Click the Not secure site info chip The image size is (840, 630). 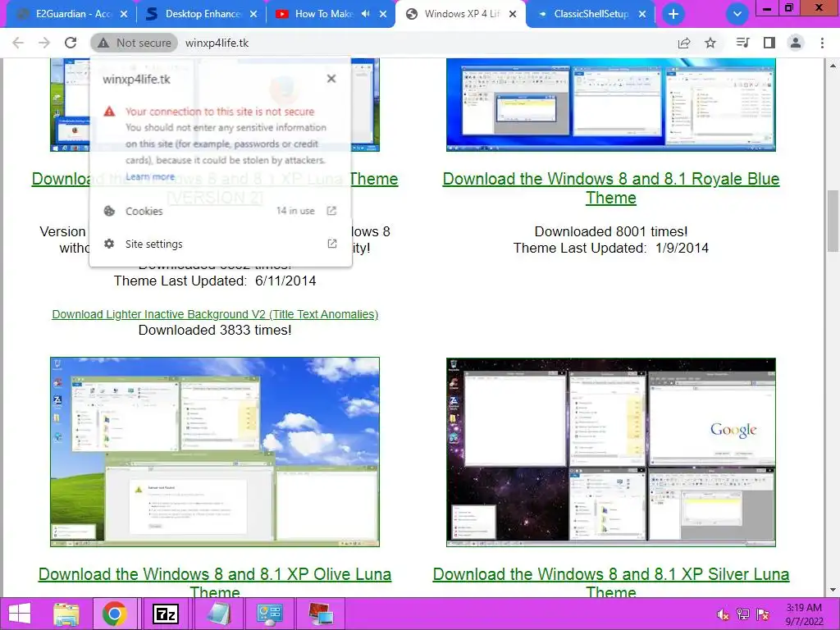pos(134,43)
